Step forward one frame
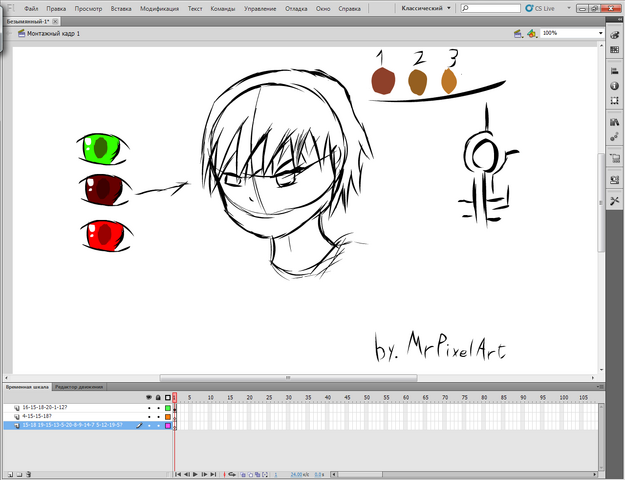Image resolution: width=625 pixels, height=480 pixels. (204, 474)
